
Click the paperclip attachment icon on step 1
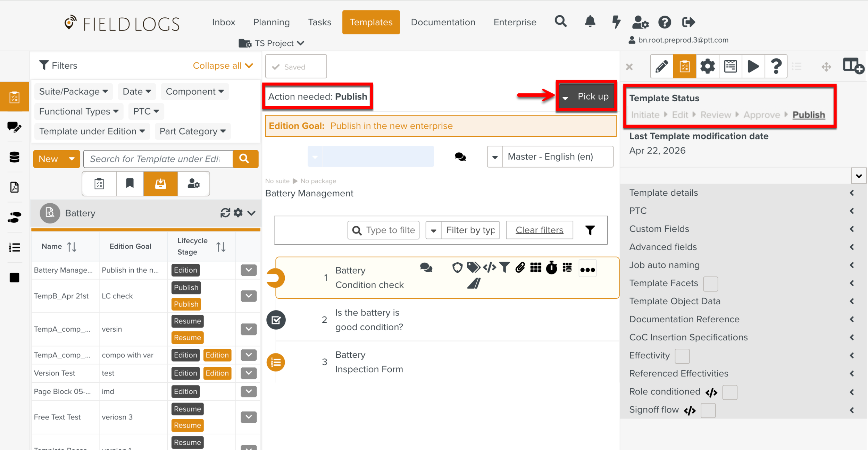[x=520, y=268]
